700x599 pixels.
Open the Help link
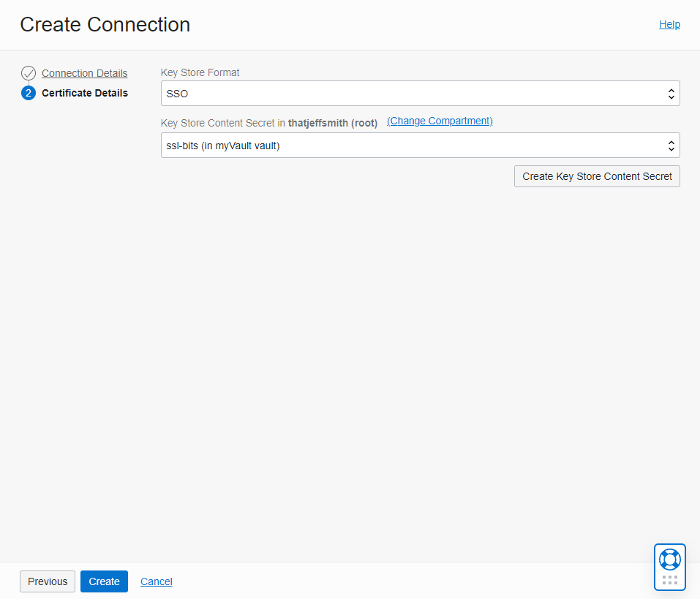[x=669, y=25]
